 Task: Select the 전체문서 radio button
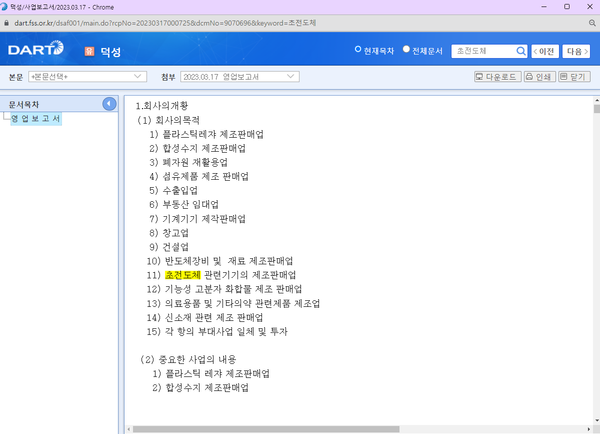[x=406, y=50]
